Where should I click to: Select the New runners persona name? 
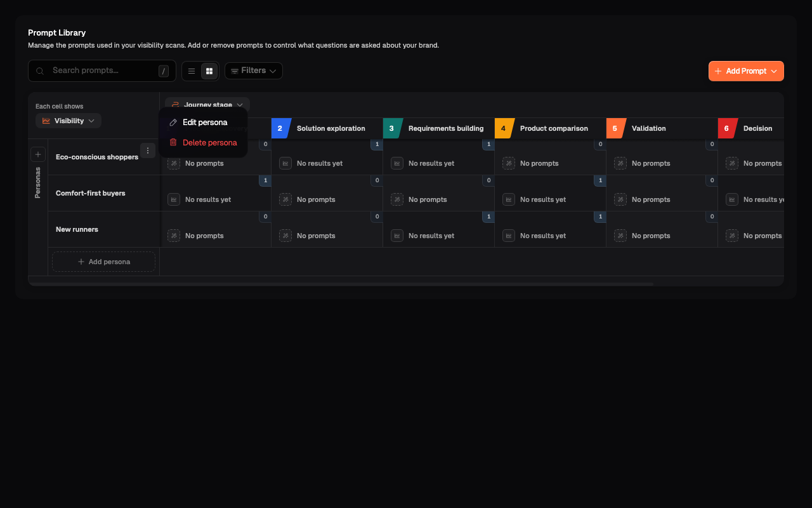[77, 229]
